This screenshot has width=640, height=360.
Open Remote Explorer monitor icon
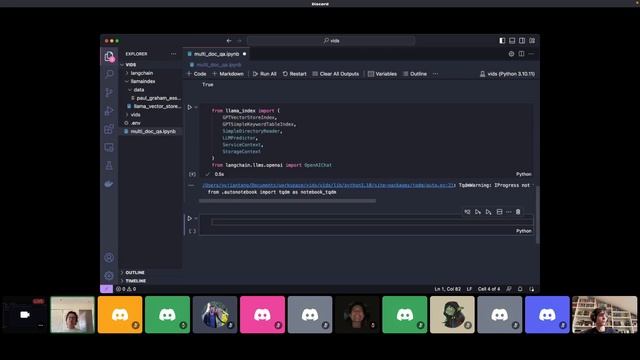pyautogui.click(x=109, y=147)
